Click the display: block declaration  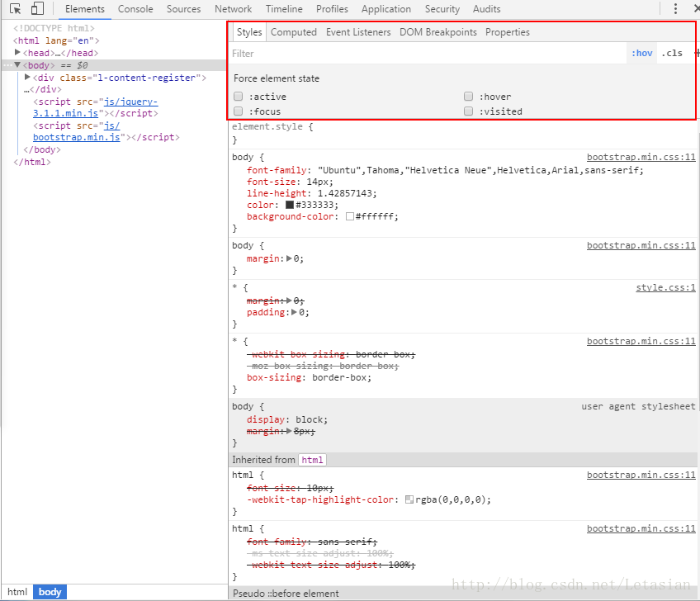(x=287, y=419)
